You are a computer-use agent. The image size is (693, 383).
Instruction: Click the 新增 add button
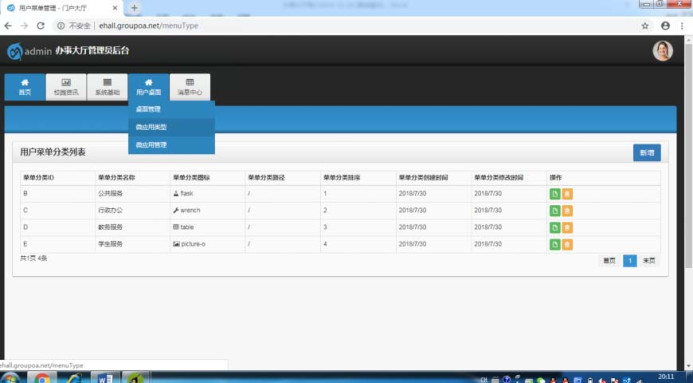(647, 153)
